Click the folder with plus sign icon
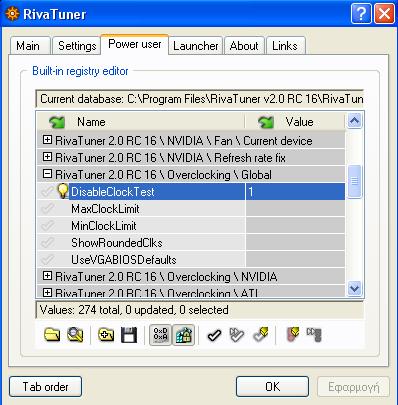Viewport: 398px width, 405px height. (x=106, y=335)
